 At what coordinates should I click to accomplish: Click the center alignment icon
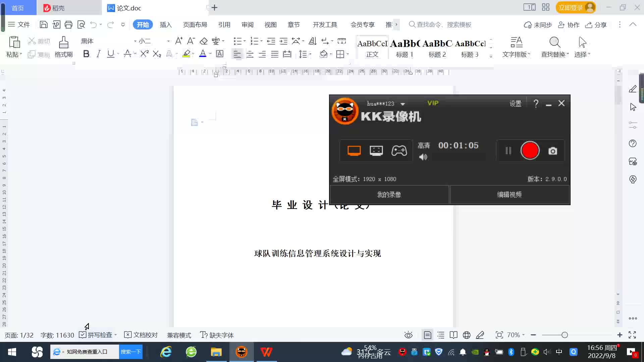click(250, 54)
